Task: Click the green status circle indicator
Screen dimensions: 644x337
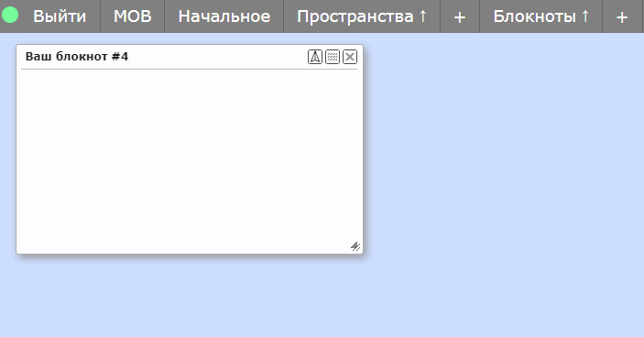Action: 10,16
